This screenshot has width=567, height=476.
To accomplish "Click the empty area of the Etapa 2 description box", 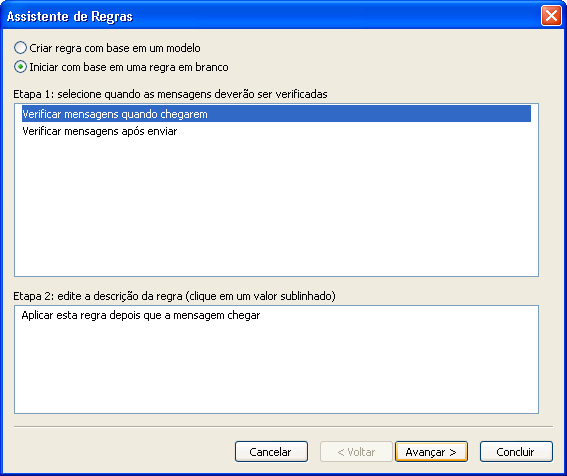I will click(276, 367).
